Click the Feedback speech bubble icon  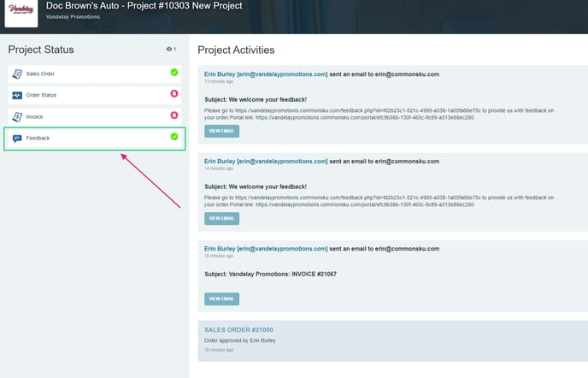click(17, 139)
